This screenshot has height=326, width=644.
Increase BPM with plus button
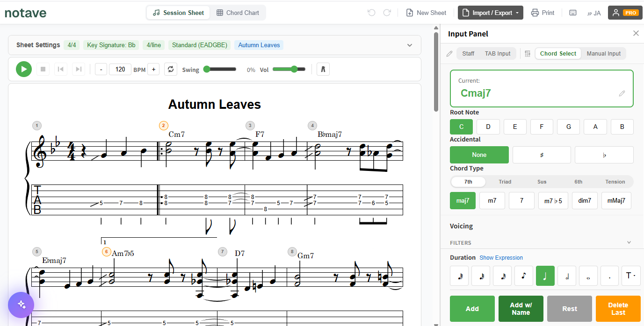[x=153, y=69]
